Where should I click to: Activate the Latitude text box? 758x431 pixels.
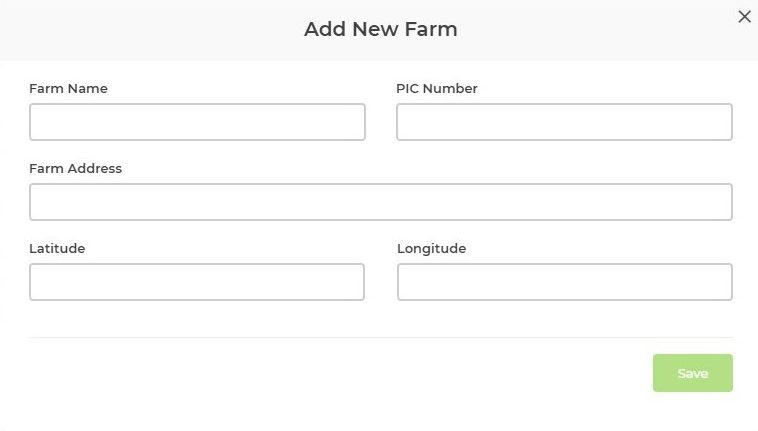click(197, 282)
